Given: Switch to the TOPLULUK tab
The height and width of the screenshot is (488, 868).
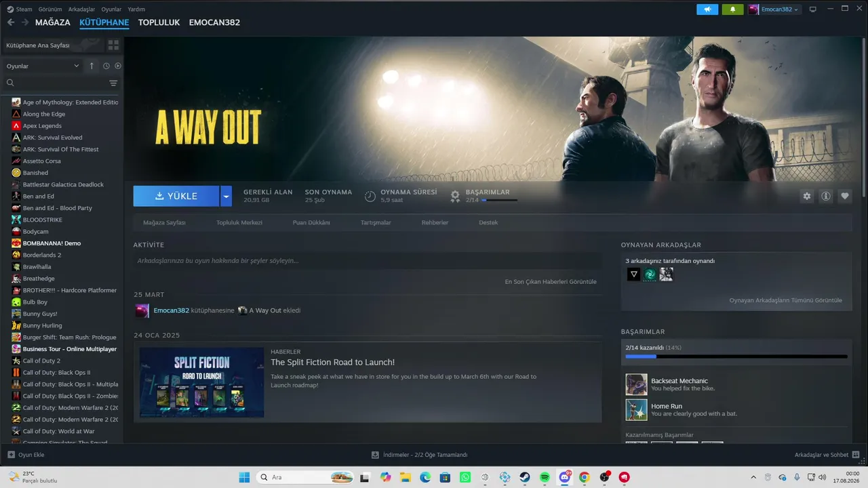Looking at the screenshot, I should click(159, 22).
